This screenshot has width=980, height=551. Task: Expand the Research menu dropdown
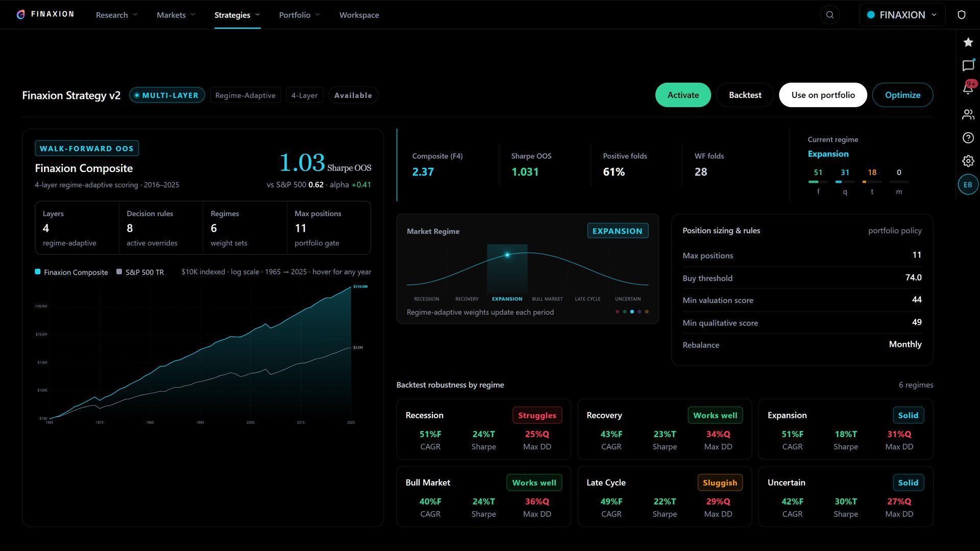pos(116,15)
